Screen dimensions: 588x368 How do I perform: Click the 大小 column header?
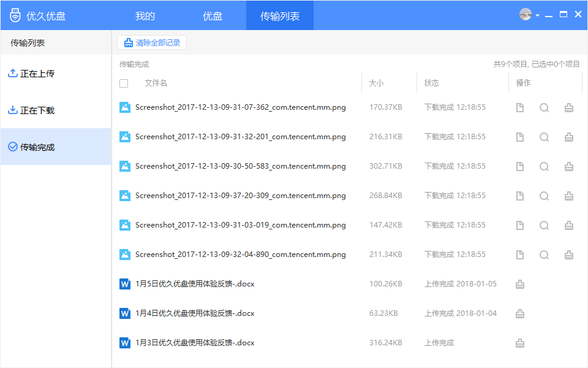pos(376,83)
